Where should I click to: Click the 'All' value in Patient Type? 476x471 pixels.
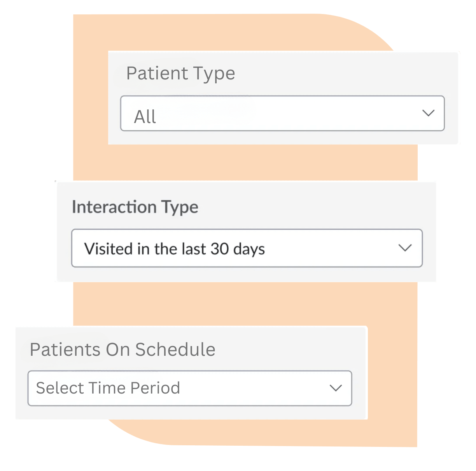(145, 116)
